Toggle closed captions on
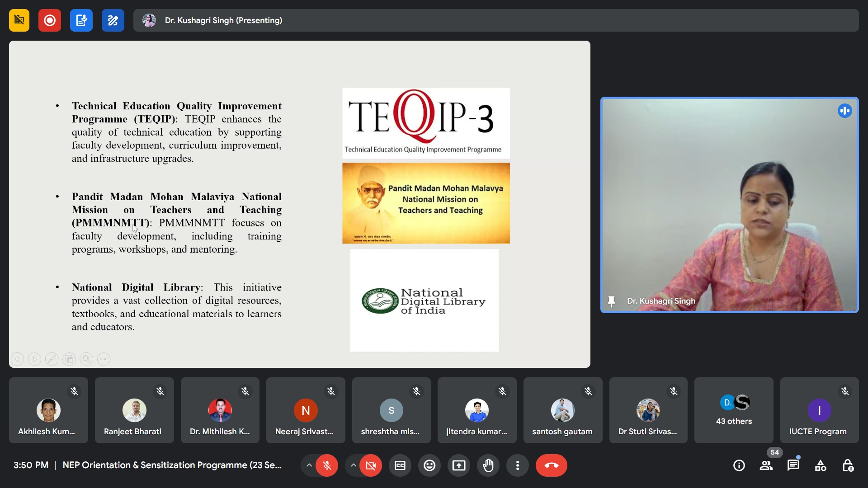The width and height of the screenshot is (868, 488). click(400, 465)
